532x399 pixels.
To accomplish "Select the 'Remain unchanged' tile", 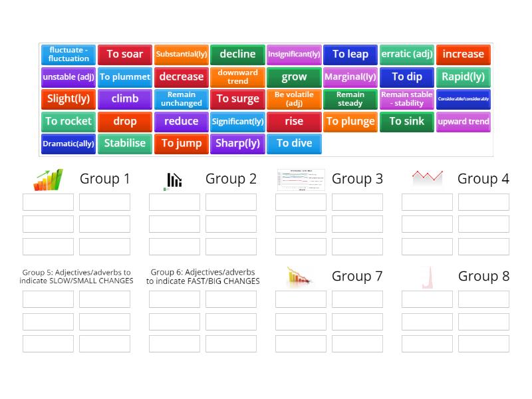I will point(181,99).
